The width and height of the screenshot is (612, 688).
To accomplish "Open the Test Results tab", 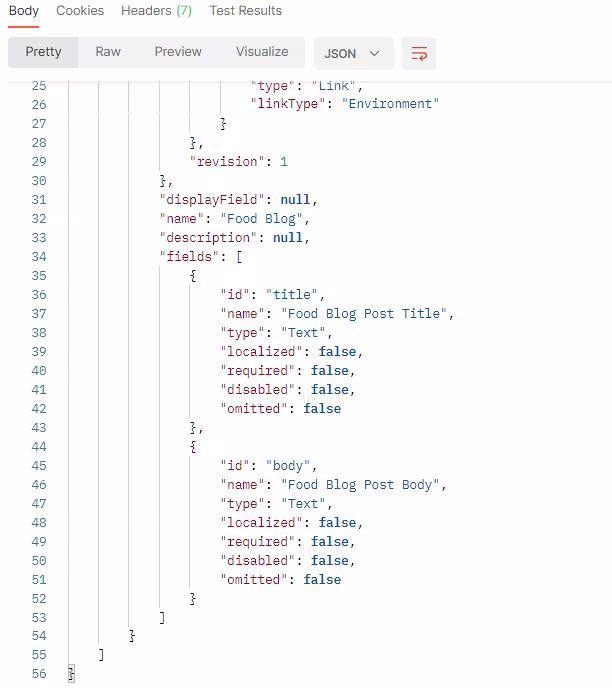I will [x=245, y=11].
